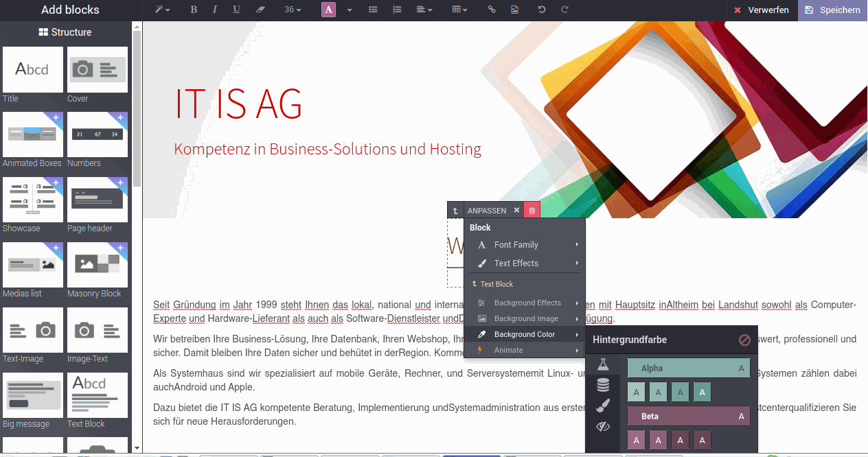Click the Add blocks panel title
868x457 pixels.
tap(70, 10)
